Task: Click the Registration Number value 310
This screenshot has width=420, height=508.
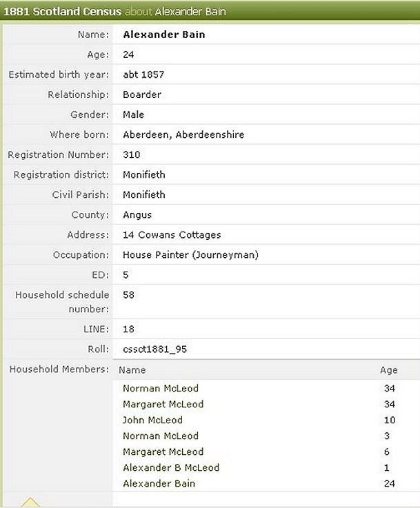Action: point(131,154)
